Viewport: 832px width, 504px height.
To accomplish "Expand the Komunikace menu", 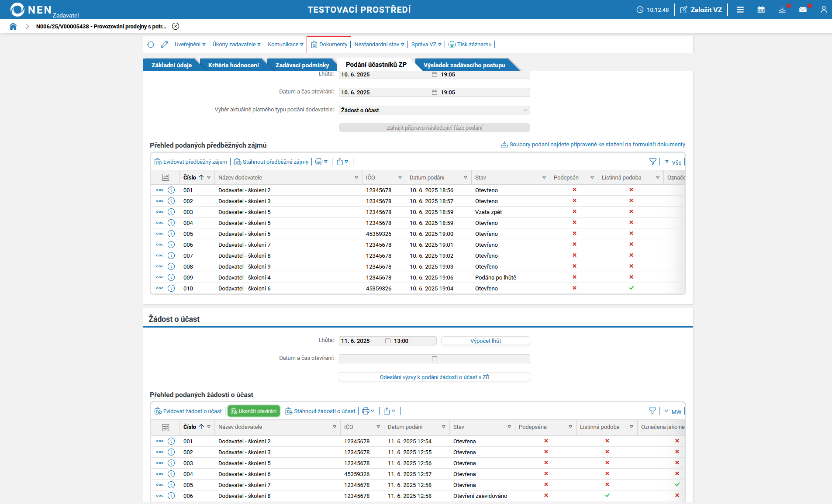I will (x=286, y=45).
